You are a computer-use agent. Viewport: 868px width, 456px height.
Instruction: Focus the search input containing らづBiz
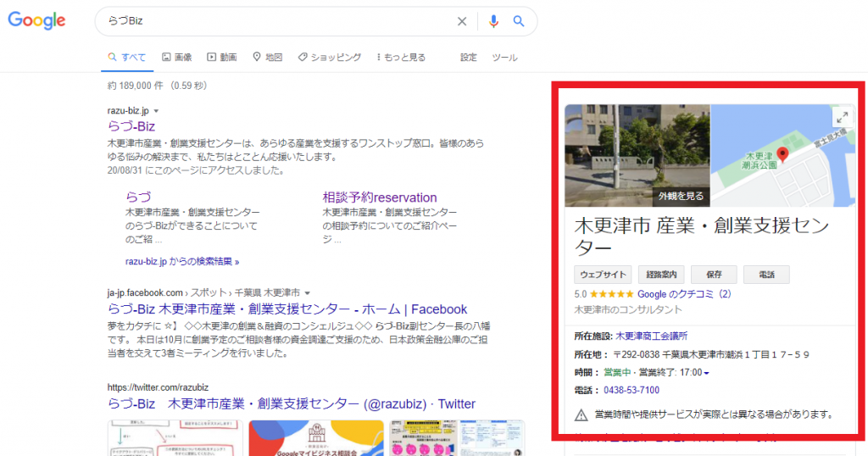tap(277, 21)
